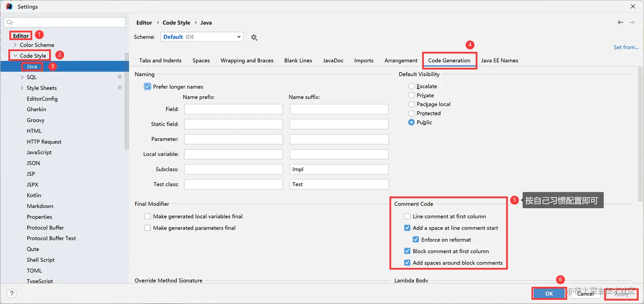Click the Local variable name prefix input
Image resolution: width=644 pixels, height=304 pixels.
click(x=233, y=154)
